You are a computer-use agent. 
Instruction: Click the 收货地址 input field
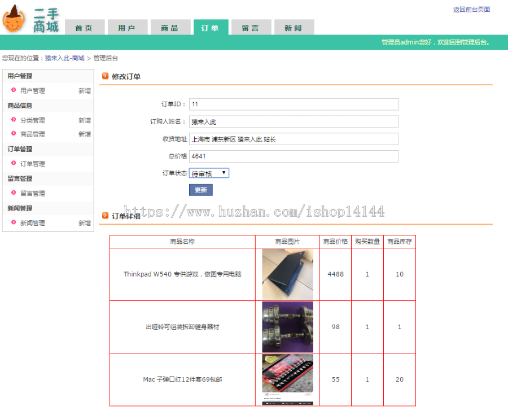(294, 139)
